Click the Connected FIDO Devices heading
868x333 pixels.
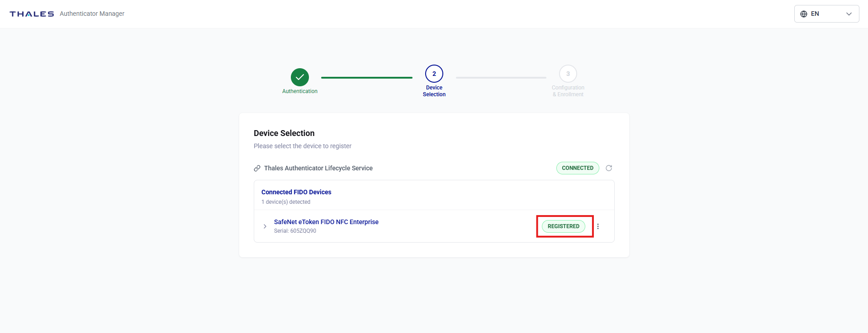[x=296, y=192]
